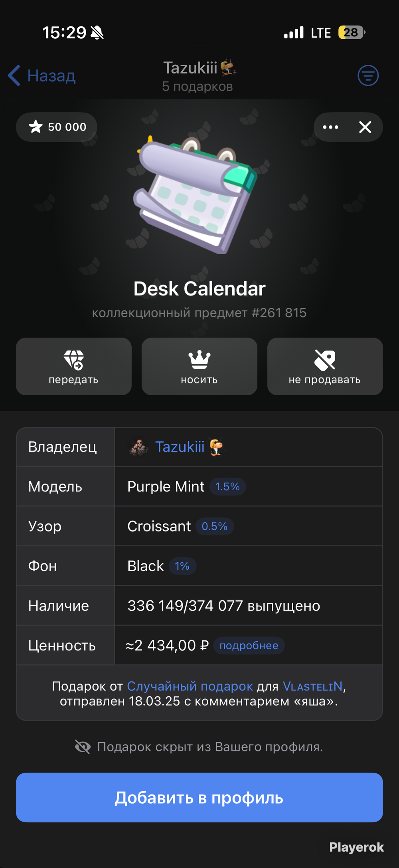Tap the 0.5% Croissant rarity badge
This screenshot has width=399, height=868.
(x=215, y=526)
